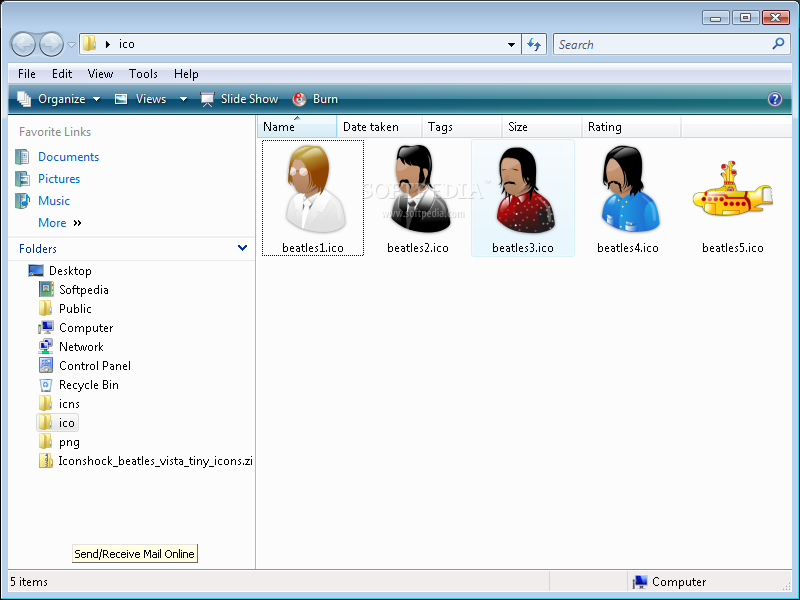This screenshot has height=600, width=800.
Task: Open the address bar history dropdown
Action: (x=511, y=44)
